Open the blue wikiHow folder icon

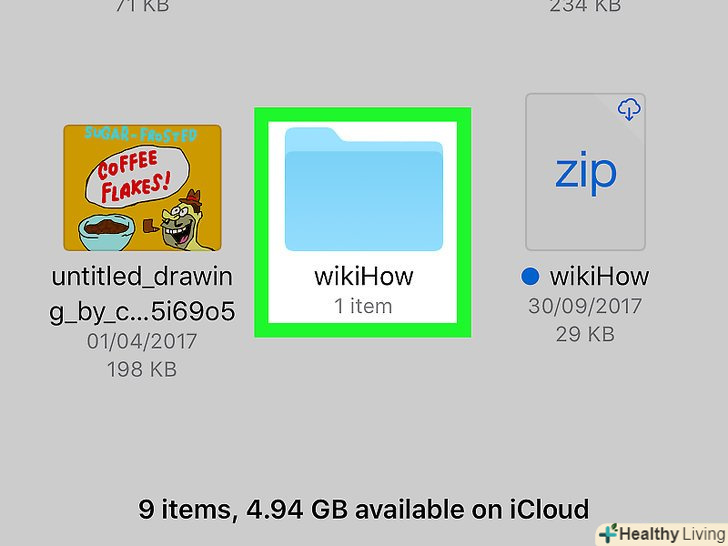(364, 188)
